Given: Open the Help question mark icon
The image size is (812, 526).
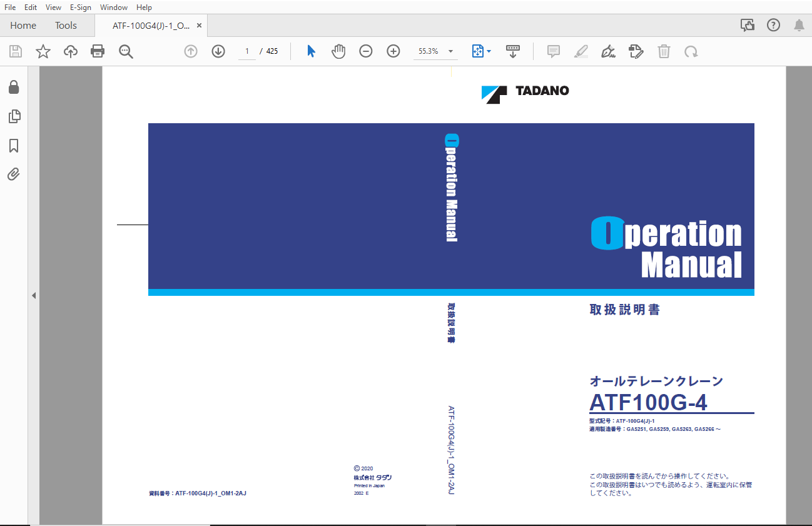Looking at the screenshot, I should pos(774,25).
